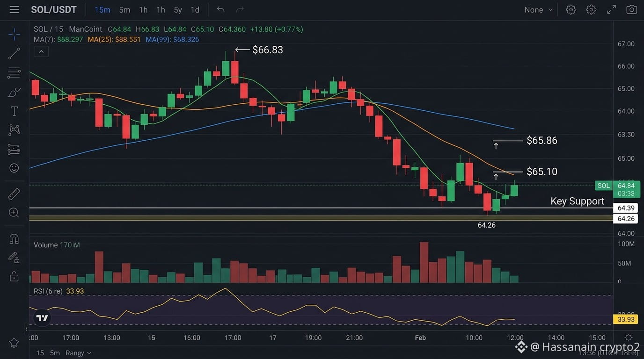Click the undo arrow
This screenshot has width=644, height=359.
pos(221,10)
